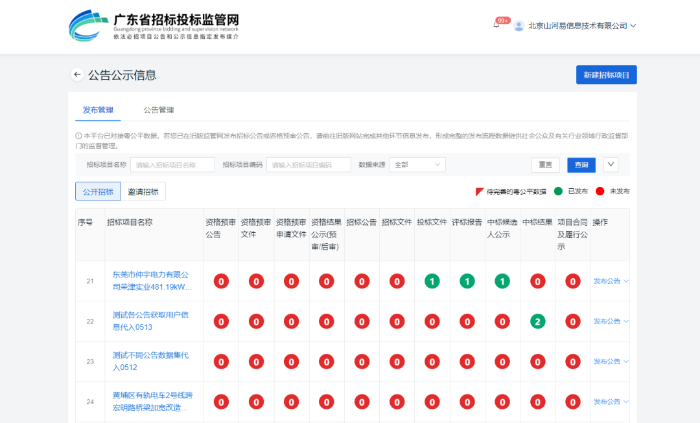Select the 发布管理 tab
The height and width of the screenshot is (423, 700).
[x=98, y=109]
